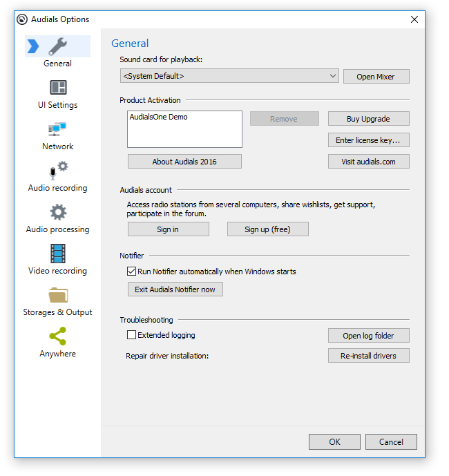Open UI Settings layout icon
The width and height of the screenshot is (449, 476).
tap(58, 88)
